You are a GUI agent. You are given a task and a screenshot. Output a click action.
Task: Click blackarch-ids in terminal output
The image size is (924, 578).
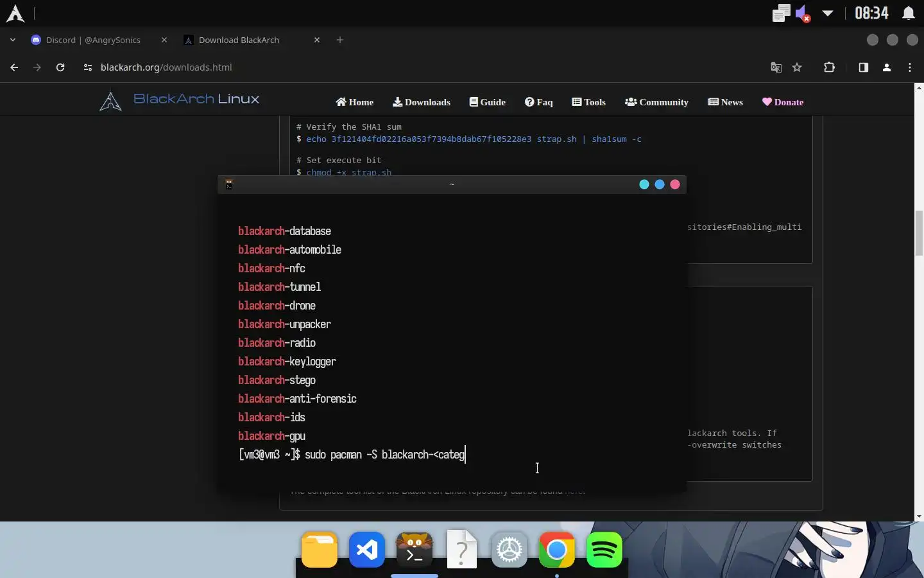(x=271, y=417)
